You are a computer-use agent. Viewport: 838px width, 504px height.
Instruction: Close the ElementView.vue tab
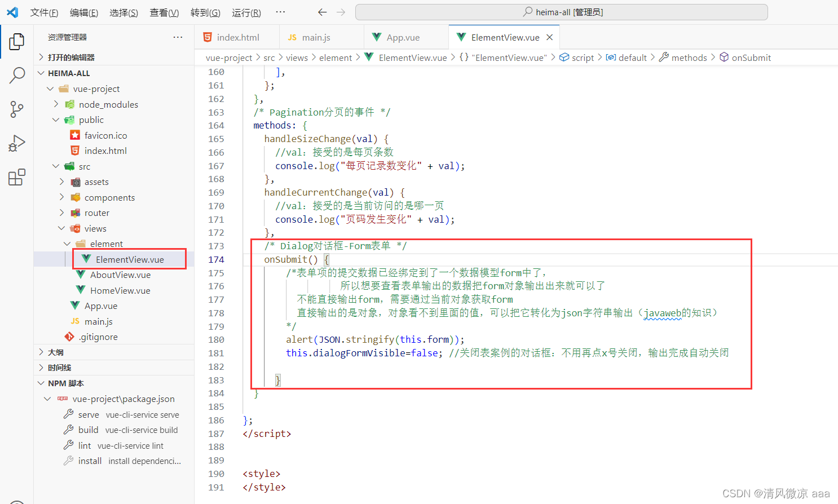[x=549, y=37]
